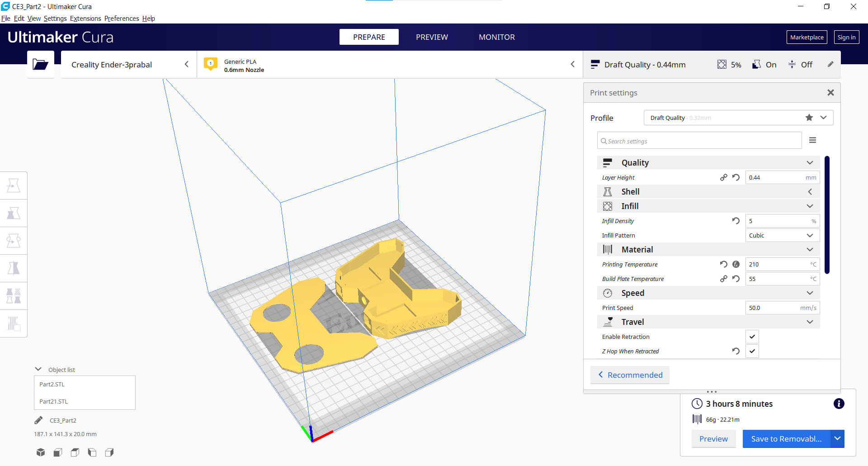
Task: Click the Layer Height value field
Action: (782, 177)
